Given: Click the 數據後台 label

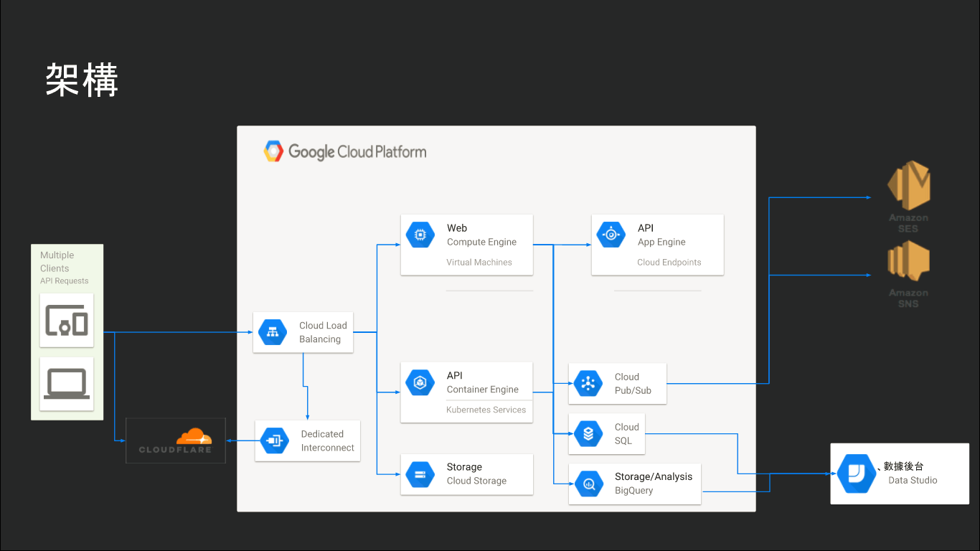Looking at the screenshot, I should 904,467.
